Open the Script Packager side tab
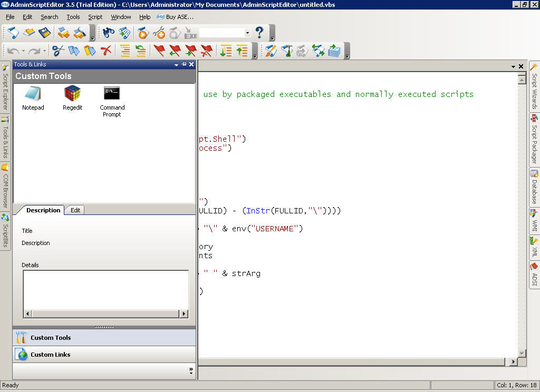This screenshot has width=540, height=392. [535, 140]
